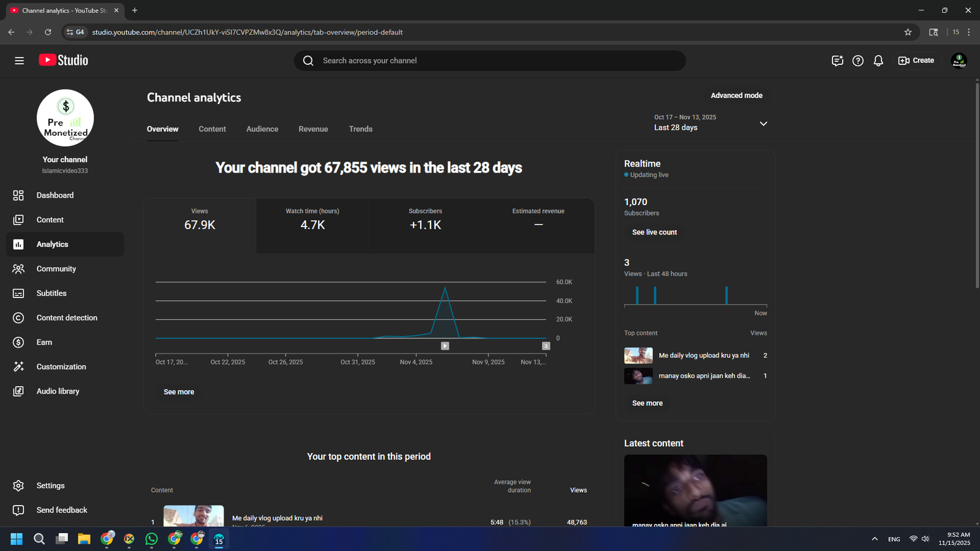Open Customization from the sidebar
Image resolution: width=980 pixels, height=551 pixels.
coord(61,367)
